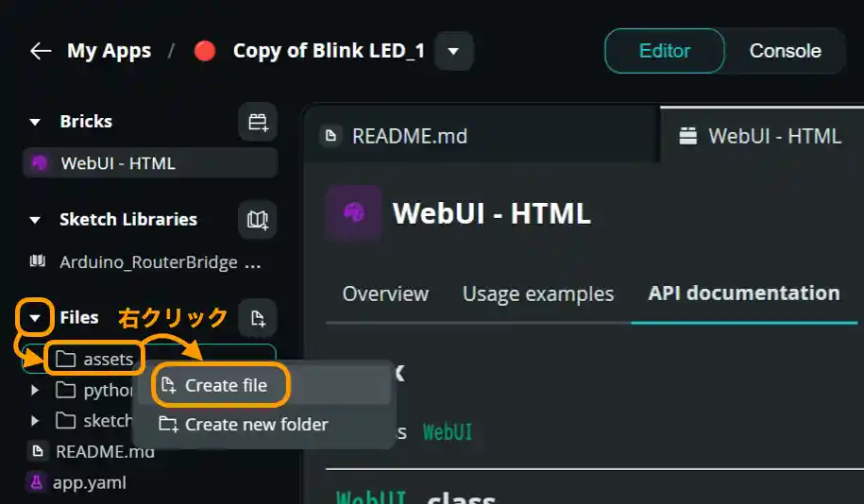Screen dimensions: 864x504
Task: Click the file icon in README.md tab
Action: [330, 136]
